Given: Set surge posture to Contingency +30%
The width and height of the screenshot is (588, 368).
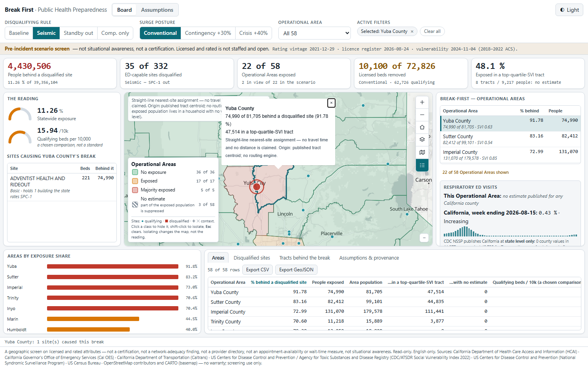Looking at the screenshot, I should coord(208,33).
